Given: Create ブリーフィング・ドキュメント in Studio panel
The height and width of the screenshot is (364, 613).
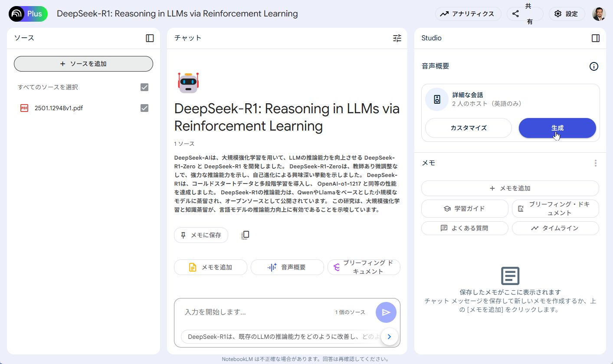Looking at the screenshot, I should pyautogui.click(x=555, y=209).
